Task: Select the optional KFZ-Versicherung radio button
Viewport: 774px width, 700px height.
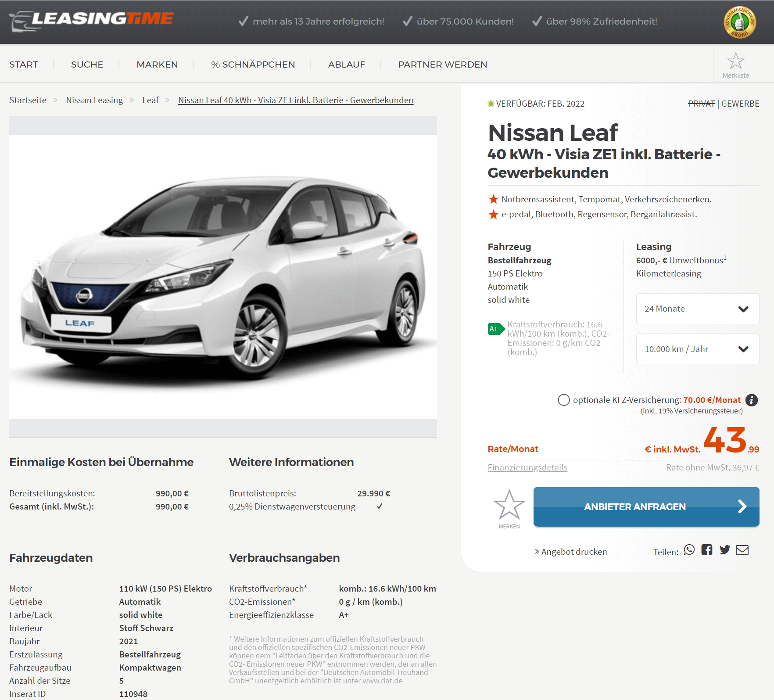Action: point(564,400)
